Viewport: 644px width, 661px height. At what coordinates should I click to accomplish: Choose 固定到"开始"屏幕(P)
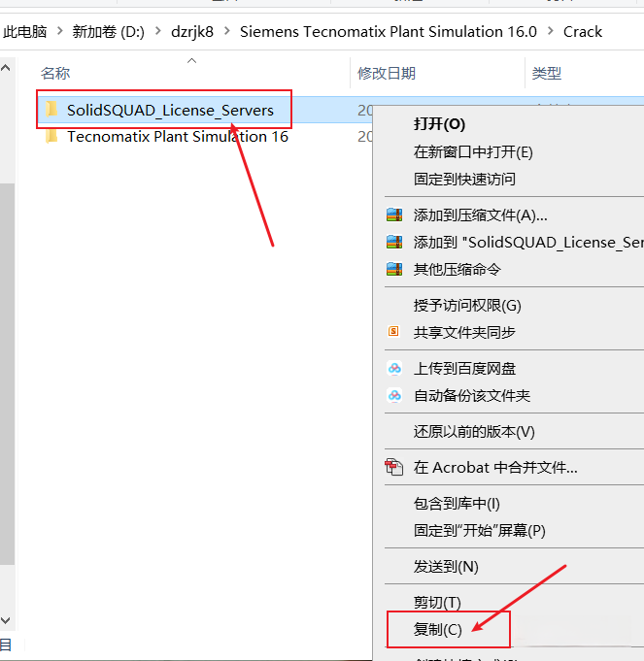[x=479, y=531]
